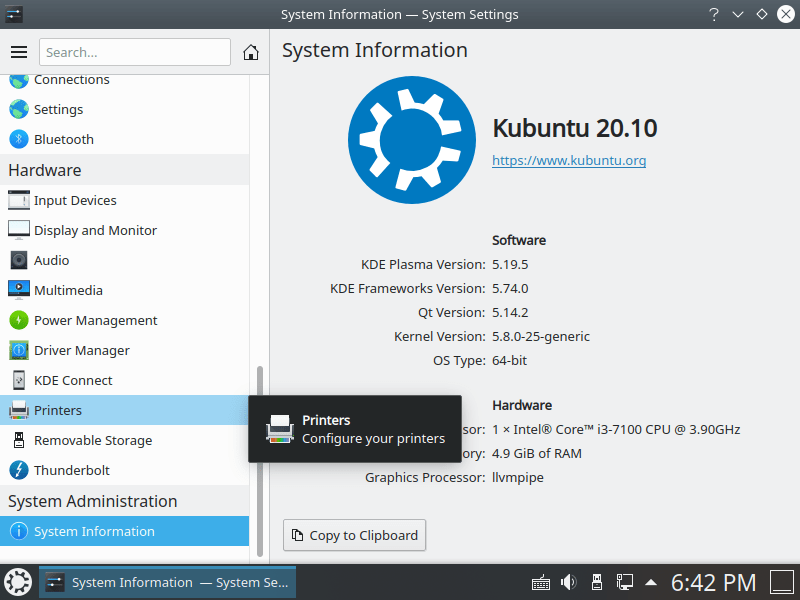Click the KDE Frameworks version value 5.74.0
The image size is (800, 600).
click(x=510, y=288)
